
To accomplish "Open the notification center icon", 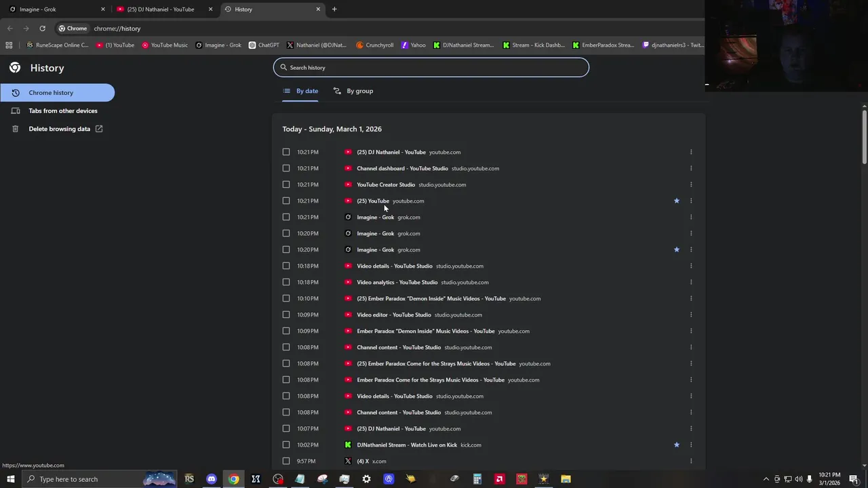I will point(854,479).
